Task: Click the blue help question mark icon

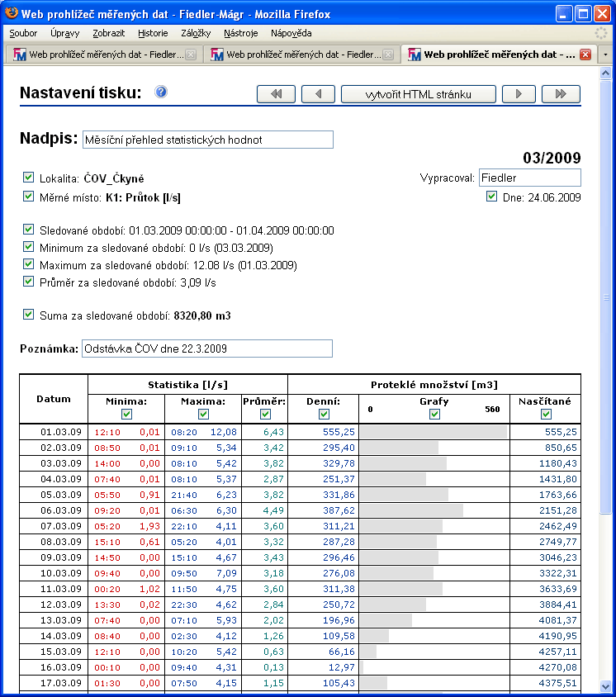Action: pos(161,92)
